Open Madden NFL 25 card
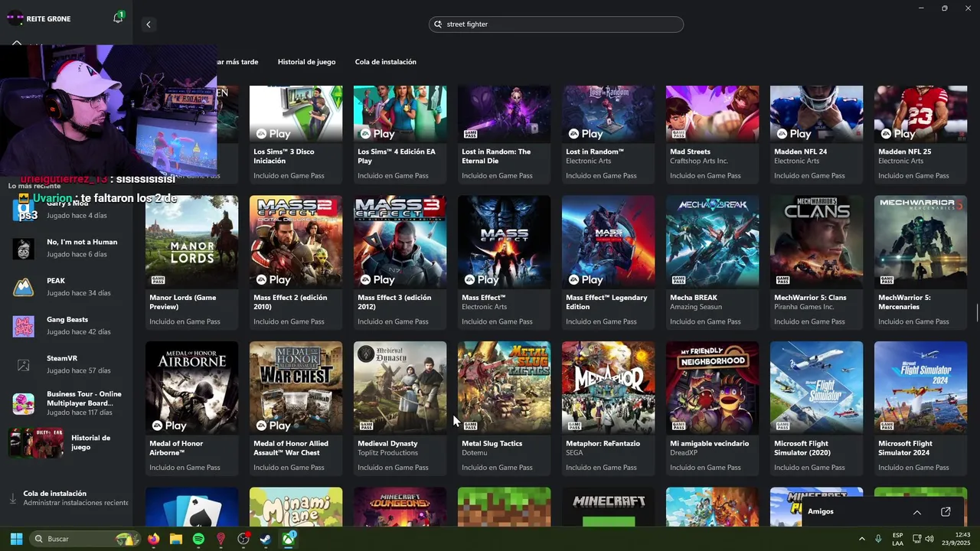This screenshot has height=551, width=980. [920, 135]
